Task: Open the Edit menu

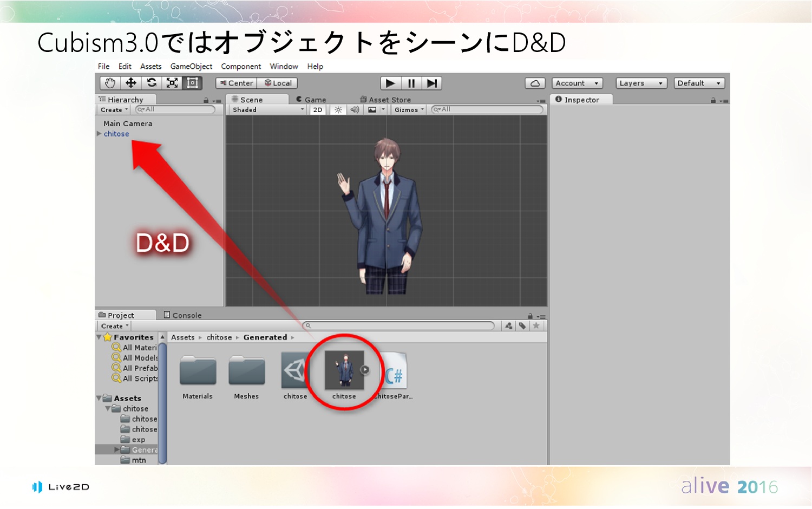Action: (x=125, y=67)
